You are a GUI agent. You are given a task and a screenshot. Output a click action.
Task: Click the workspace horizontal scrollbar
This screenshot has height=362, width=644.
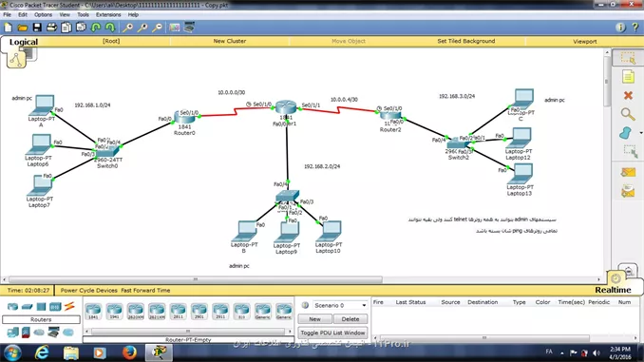pos(196,279)
